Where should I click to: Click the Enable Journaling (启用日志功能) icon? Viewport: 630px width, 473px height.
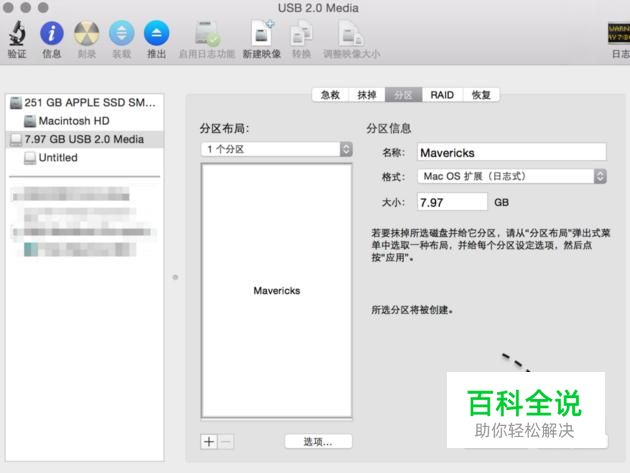pyautogui.click(x=207, y=33)
